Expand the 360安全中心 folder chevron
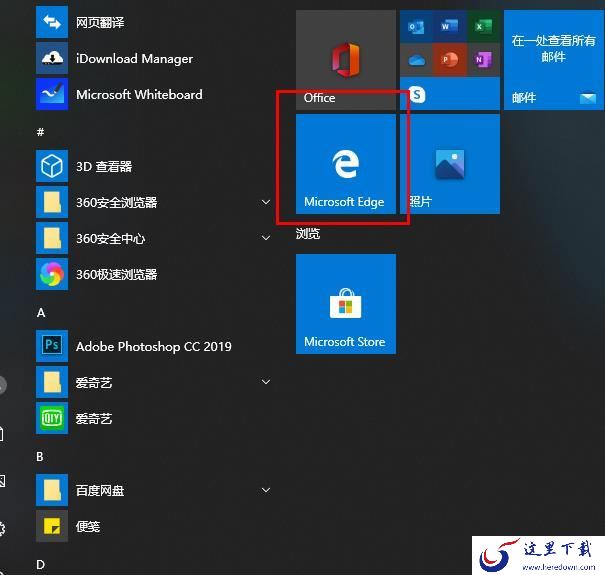 click(266, 238)
